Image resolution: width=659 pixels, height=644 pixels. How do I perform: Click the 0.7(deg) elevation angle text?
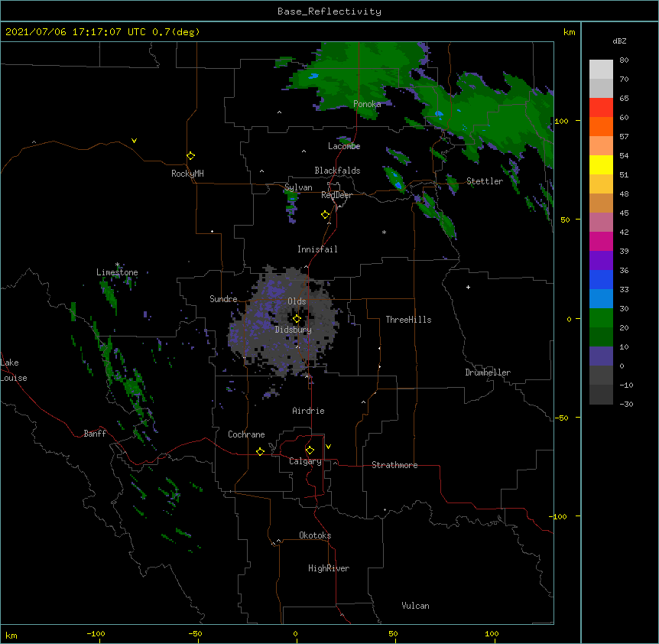click(x=176, y=32)
